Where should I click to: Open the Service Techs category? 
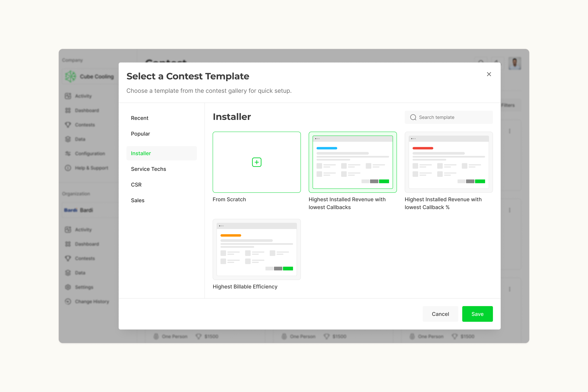point(148,169)
